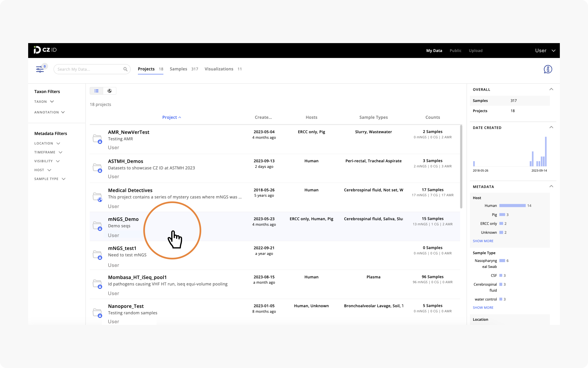Screen dimensions: 588x368
Task: Open the mNGS_test1 project
Action: 122,248
